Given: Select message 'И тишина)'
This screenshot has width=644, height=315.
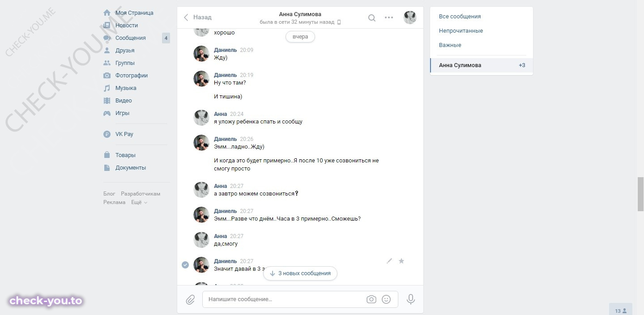Looking at the screenshot, I should [x=228, y=97].
